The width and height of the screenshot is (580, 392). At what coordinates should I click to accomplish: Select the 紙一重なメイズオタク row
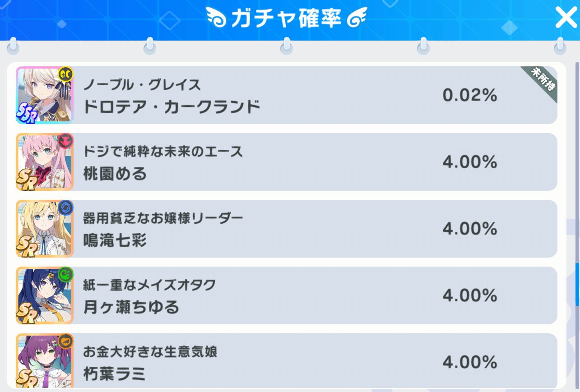click(287, 295)
